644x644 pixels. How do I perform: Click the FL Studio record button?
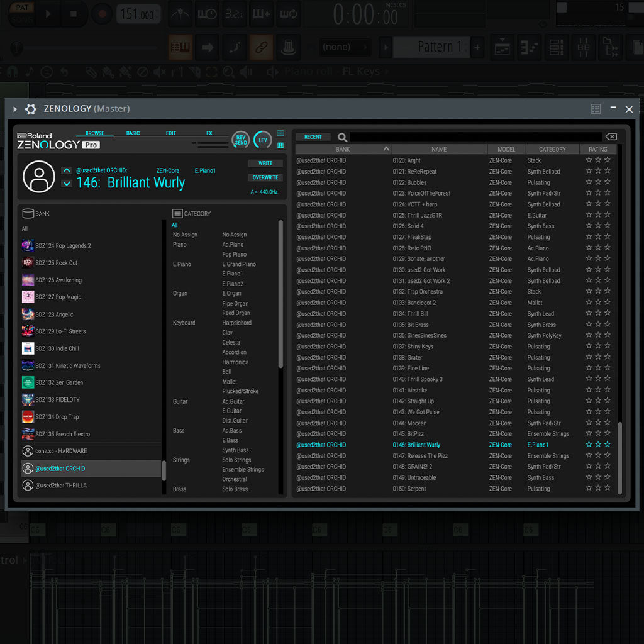pyautogui.click(x=103, y=14)
